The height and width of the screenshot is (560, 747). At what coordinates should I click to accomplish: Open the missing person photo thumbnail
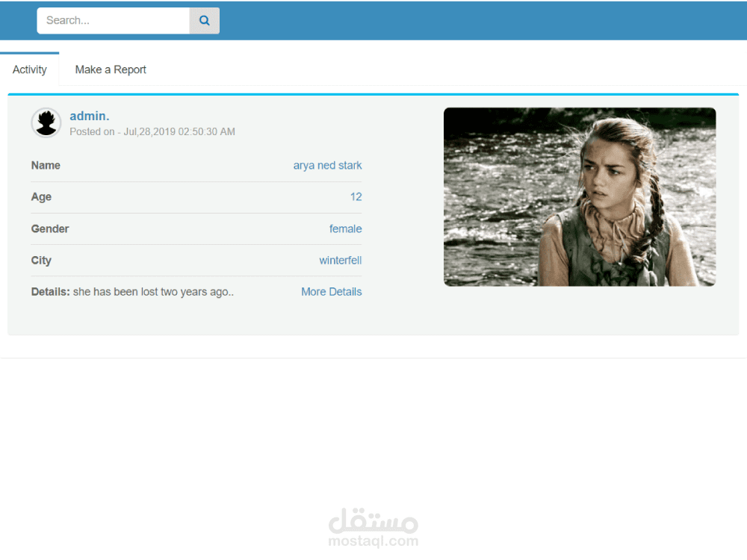click(580, 196)
